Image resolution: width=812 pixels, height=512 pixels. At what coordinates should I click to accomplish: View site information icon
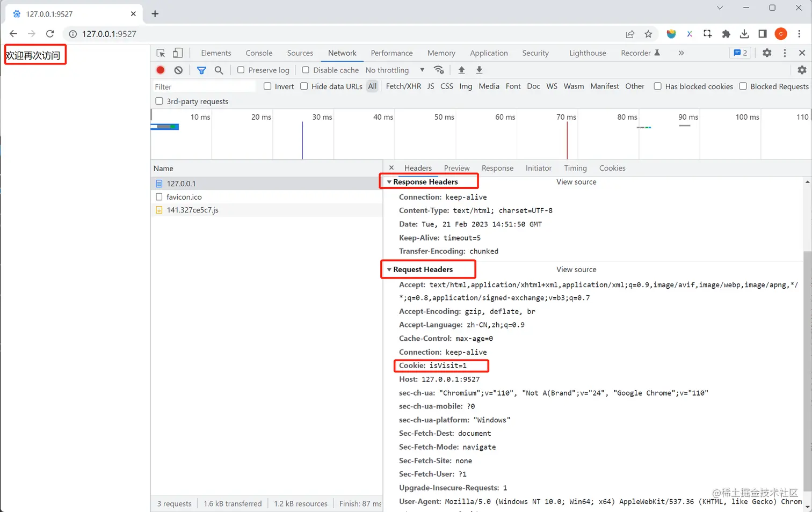click(x=73, y=34)
